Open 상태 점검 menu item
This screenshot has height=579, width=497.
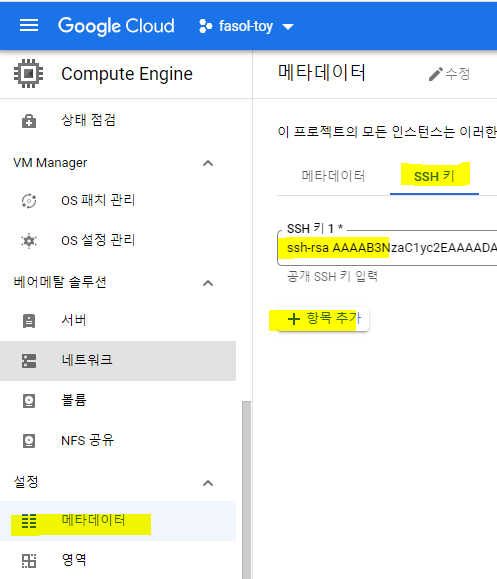click(118, 120)
